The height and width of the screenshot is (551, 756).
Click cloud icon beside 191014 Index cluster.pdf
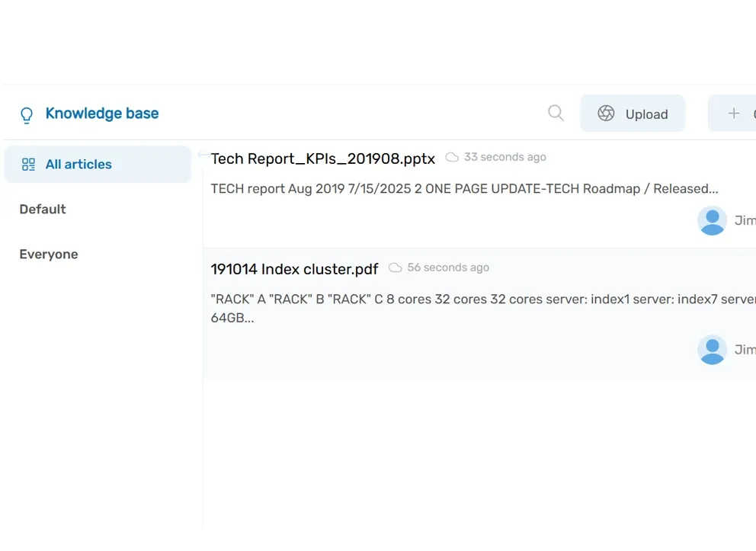396,267
